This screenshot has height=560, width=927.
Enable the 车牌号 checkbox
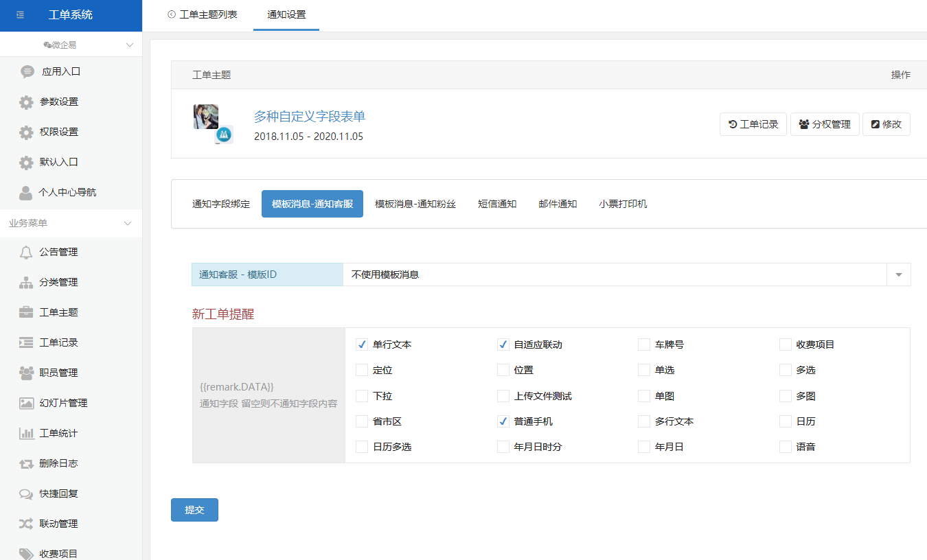(x=644, y=345)
